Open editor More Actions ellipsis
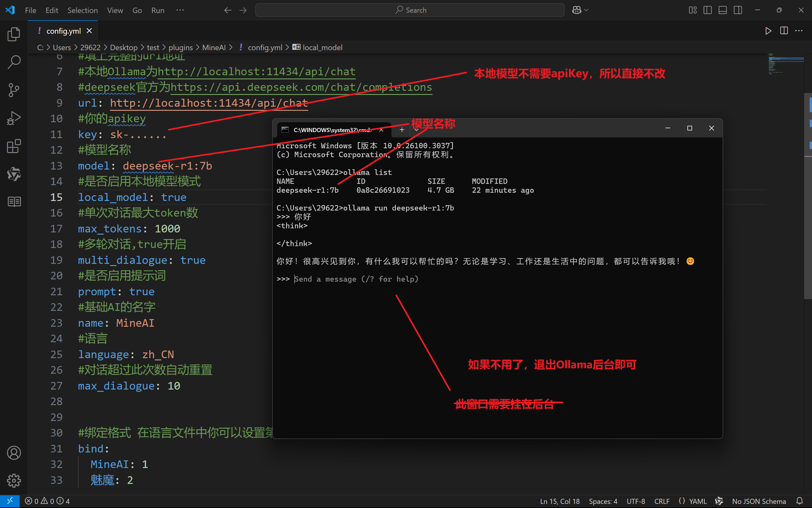 click(799, 31)
